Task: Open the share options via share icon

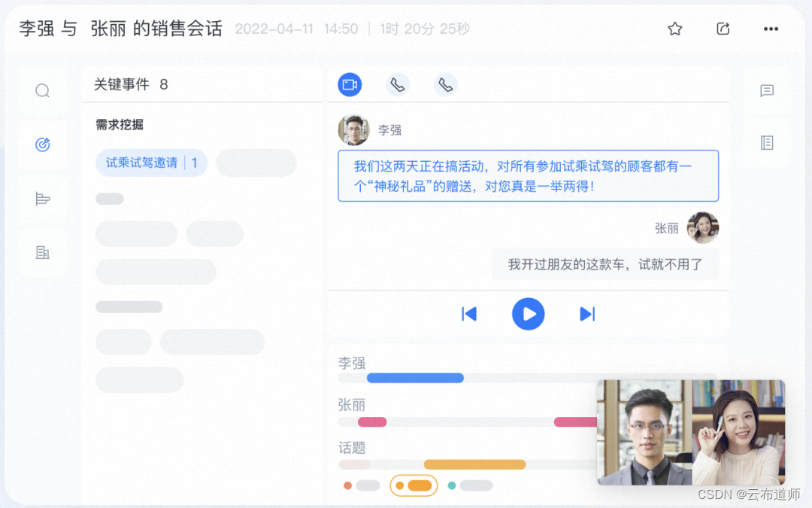Action: pos(723,29)
